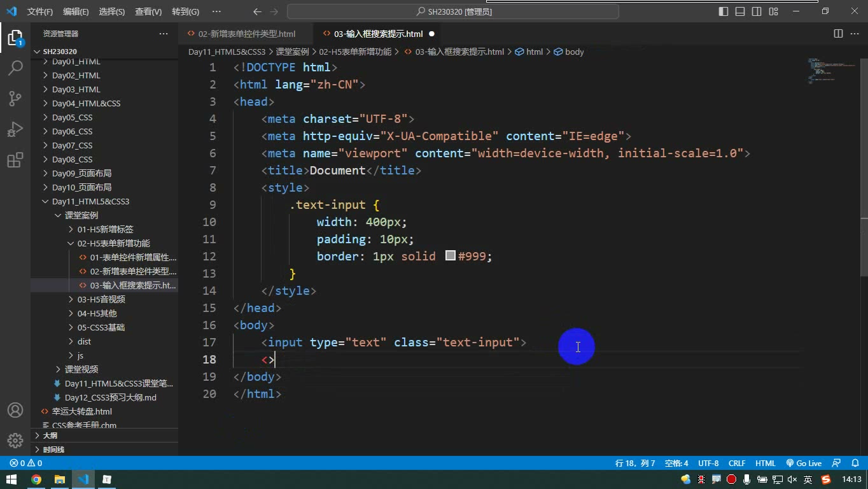
Task: Click the CRLF end-of-line status item
Action: [x=737, y=464]
